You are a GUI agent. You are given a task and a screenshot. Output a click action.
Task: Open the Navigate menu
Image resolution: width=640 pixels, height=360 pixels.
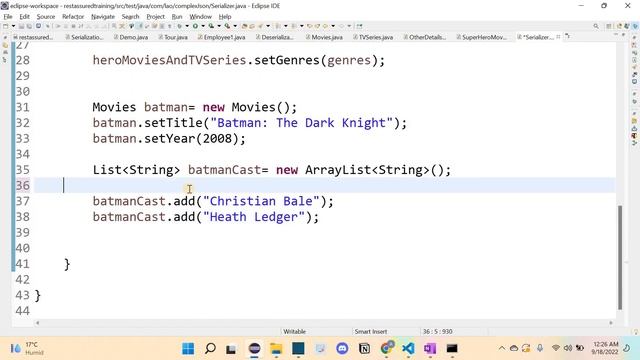pos(103,17)
